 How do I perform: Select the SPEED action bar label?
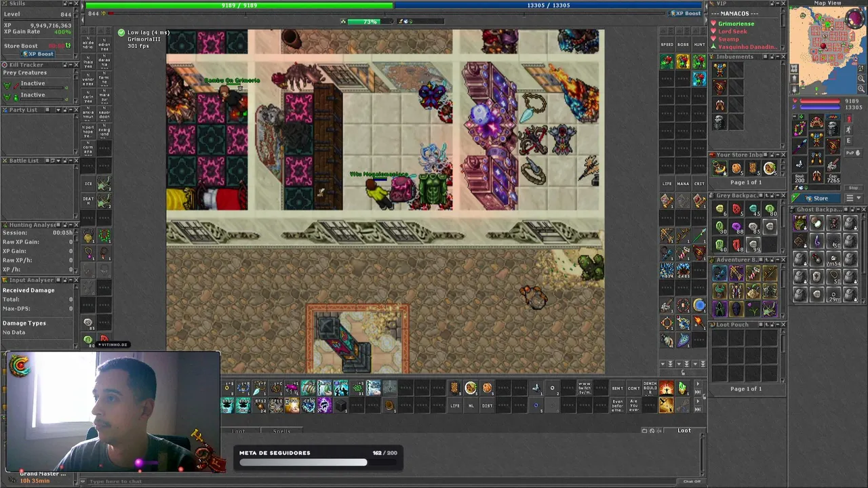(x=667, y=45)
